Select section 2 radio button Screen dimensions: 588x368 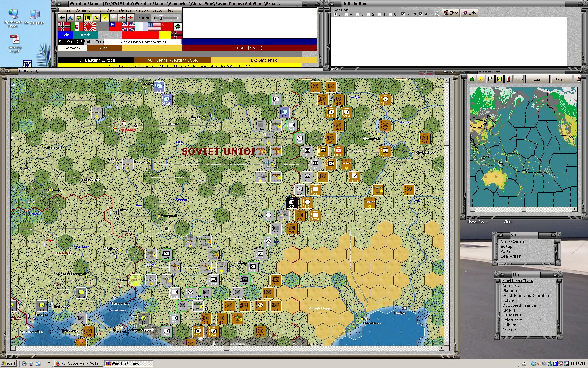click(368, 14)
